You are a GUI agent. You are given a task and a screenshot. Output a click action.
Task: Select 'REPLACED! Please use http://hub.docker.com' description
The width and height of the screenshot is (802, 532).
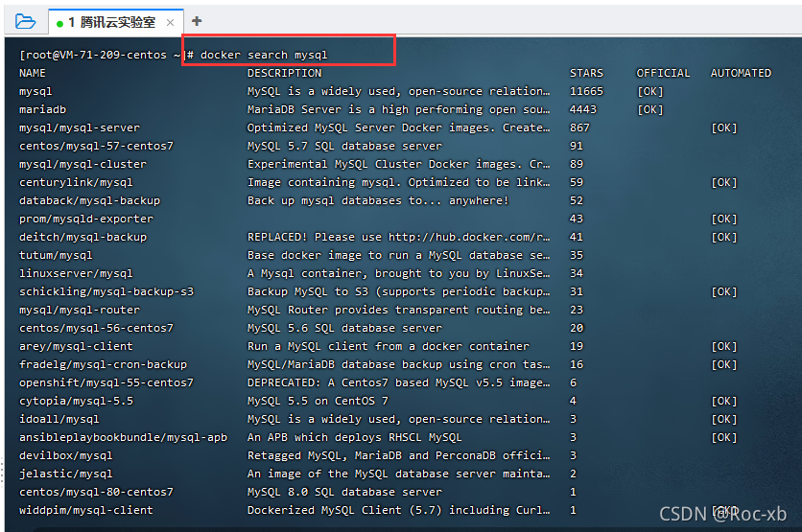(x=398, y=237)
